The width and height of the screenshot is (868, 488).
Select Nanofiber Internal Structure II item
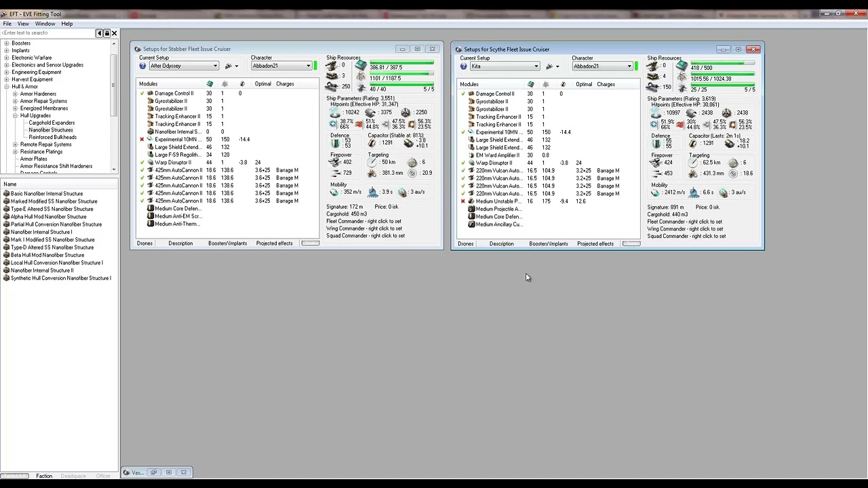coord(42,270)
